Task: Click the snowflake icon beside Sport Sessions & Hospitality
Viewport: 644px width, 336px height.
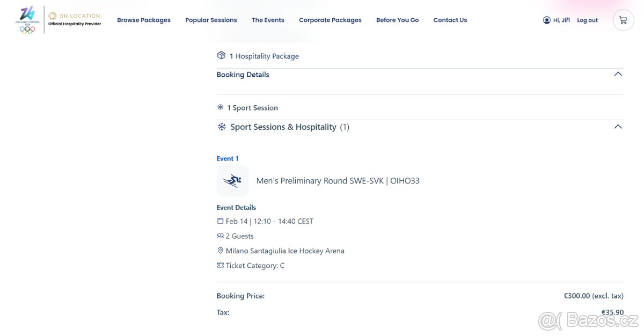Action: click(x=222, y=127)
